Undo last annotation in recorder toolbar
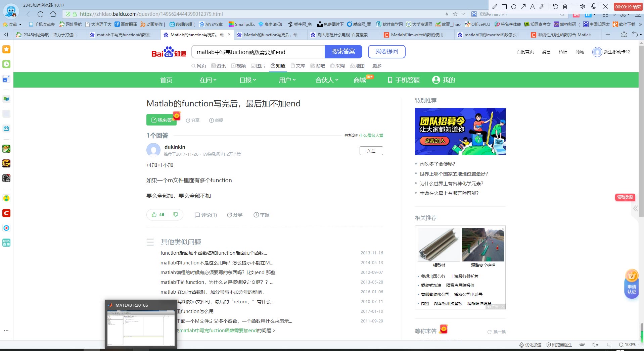The image size is (644, 351). point(555,6)
